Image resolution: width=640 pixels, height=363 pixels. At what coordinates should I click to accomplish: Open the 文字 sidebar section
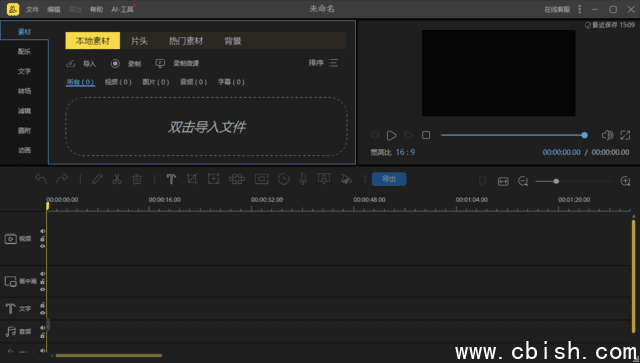point(24,71)
